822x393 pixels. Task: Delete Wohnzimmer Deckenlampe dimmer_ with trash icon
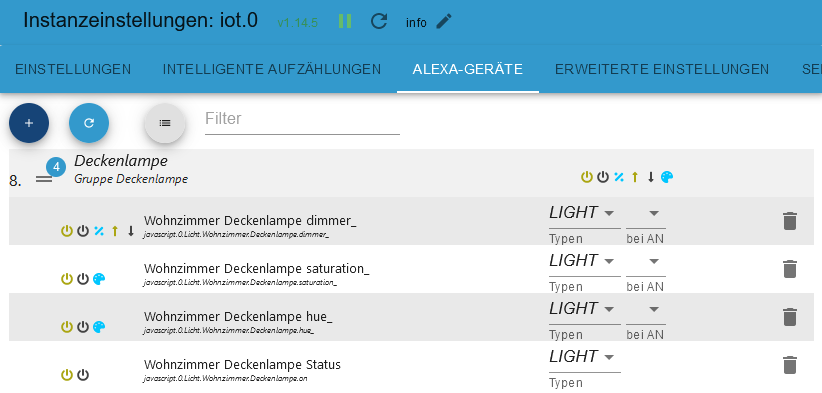(x=789, y=221)
